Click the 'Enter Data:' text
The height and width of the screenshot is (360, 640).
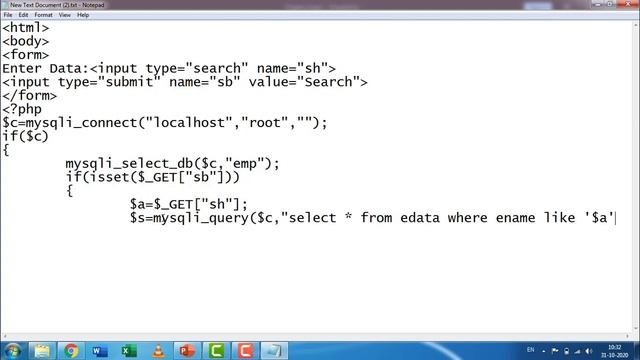[x=45, y=68]
